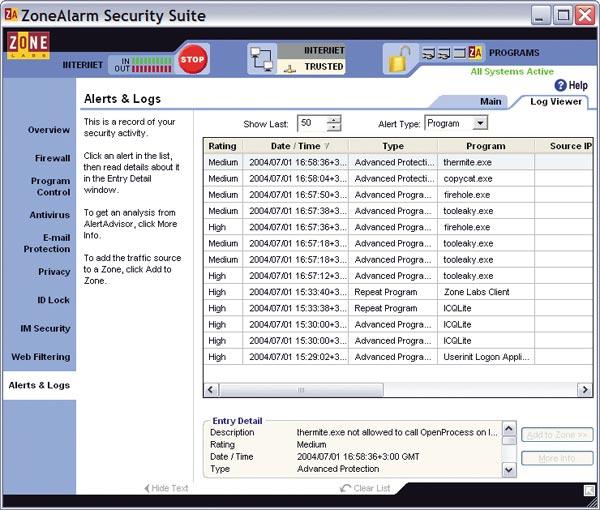This screenshot has height=510, width=600.
Task: Click the trusted zone network icon
Action: (x=290, y=68)
